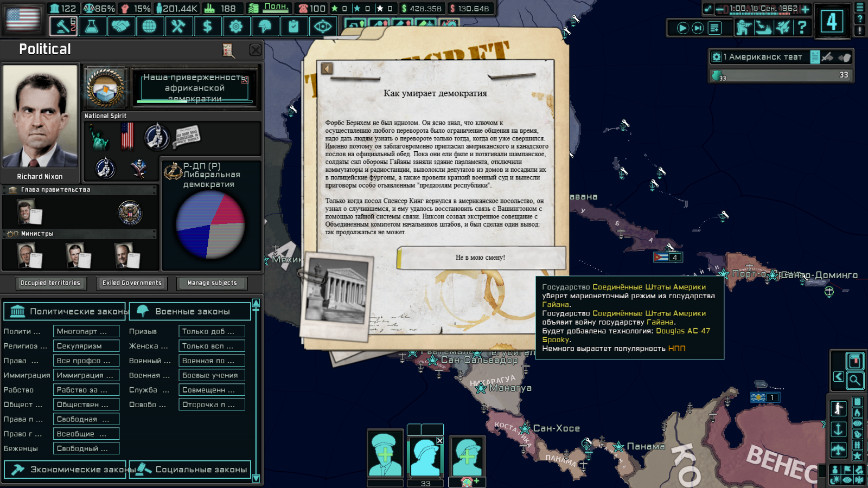The height and width of the screenshot is (488, 868).
Task: Switch to Политические законы tab
Action: click(66, 311)
